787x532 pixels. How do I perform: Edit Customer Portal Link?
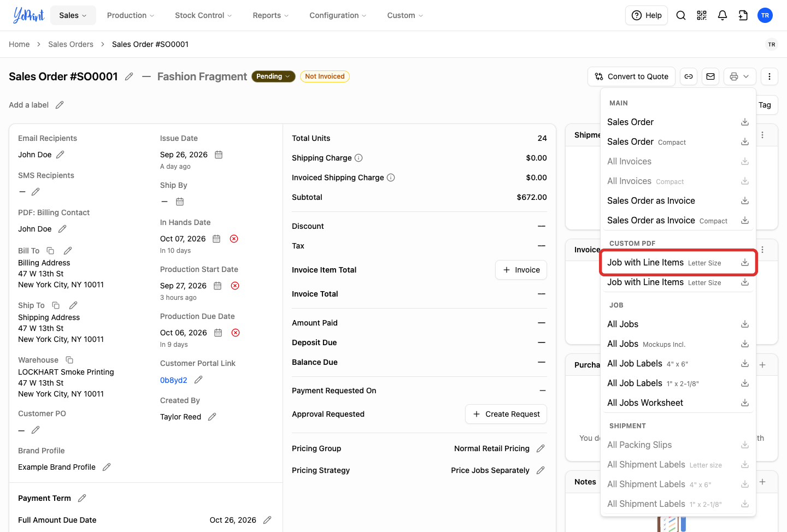(198, 380)
